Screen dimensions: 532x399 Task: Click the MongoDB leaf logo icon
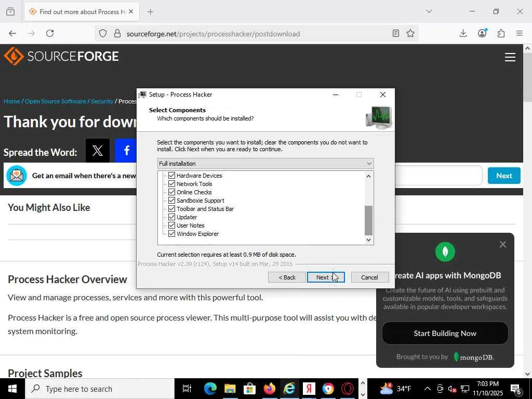(445, 252)
